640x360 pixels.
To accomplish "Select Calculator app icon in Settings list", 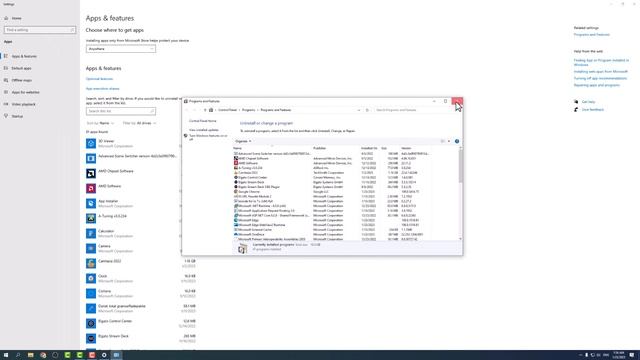I will pos(91,233).
